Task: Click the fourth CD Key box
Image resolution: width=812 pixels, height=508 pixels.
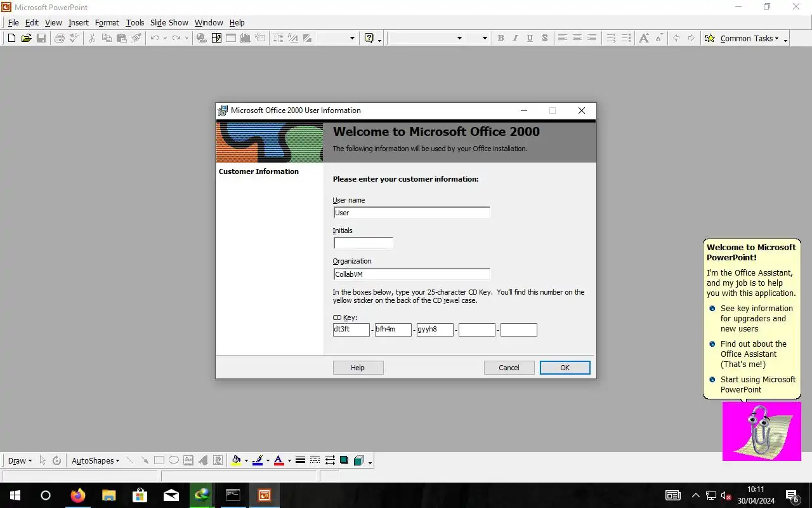Action: [x=476, y=330]
